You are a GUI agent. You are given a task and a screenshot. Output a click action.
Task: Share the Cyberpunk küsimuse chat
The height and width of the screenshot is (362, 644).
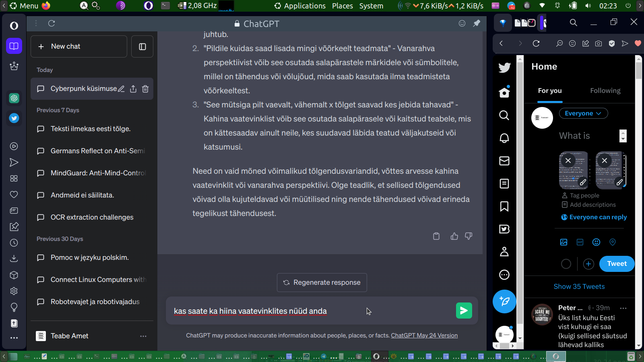133,89
